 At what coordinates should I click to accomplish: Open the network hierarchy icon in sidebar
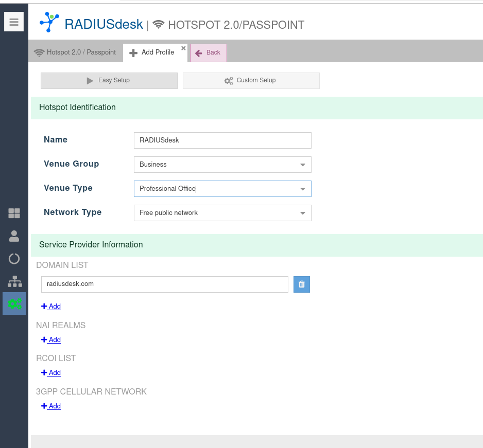(14, 281)
